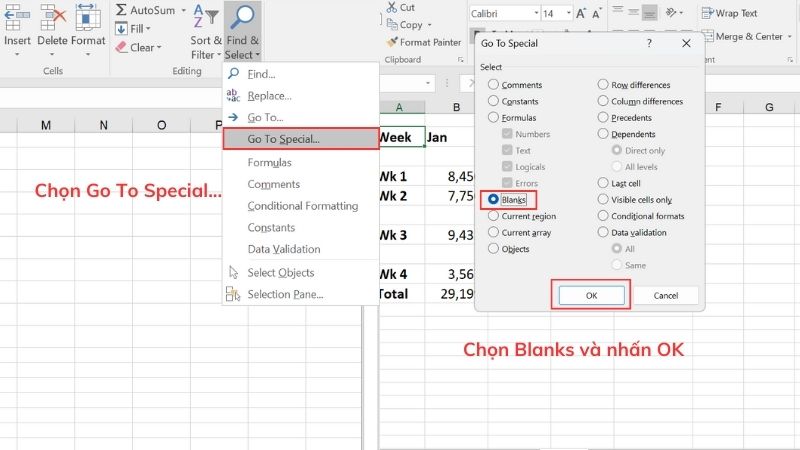Select the Dependents radio button
The image size is (800, 450).
tap(603, 133)
